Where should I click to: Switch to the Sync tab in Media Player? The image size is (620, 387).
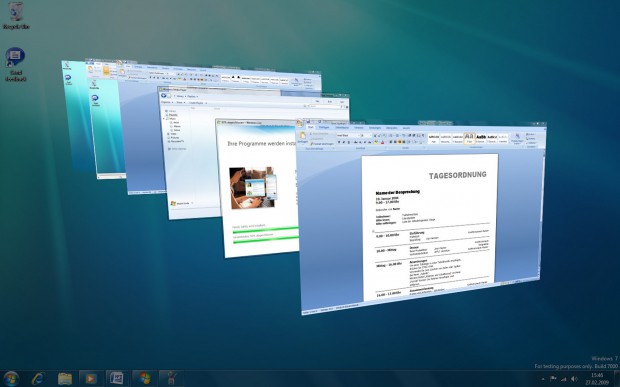pos(342,102)
